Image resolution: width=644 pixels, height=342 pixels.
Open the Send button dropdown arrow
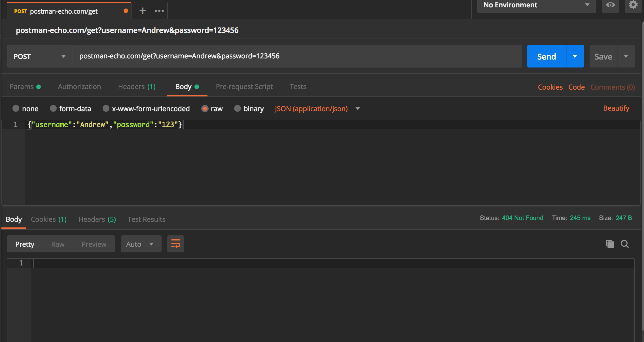pos(575,56)
